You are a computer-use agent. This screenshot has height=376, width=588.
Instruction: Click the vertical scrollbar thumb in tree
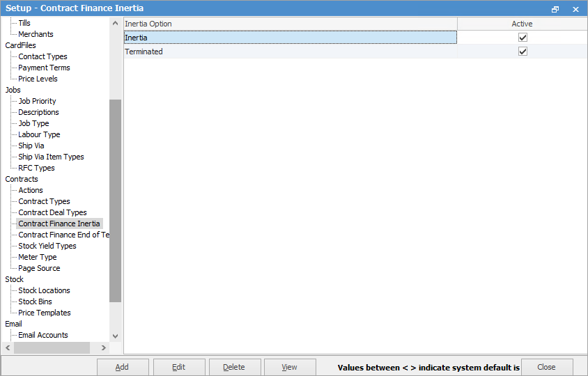click(115, 201)
